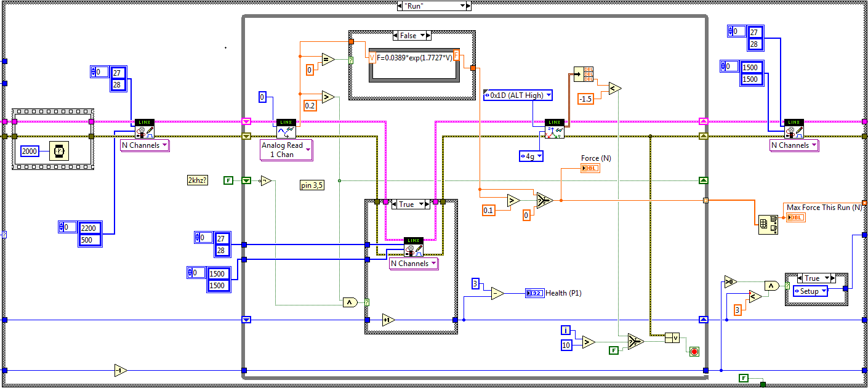Screen dimensions: 868x388
Task: Toggle the F boolean constant at the bottom right
Action: point(744,378)
